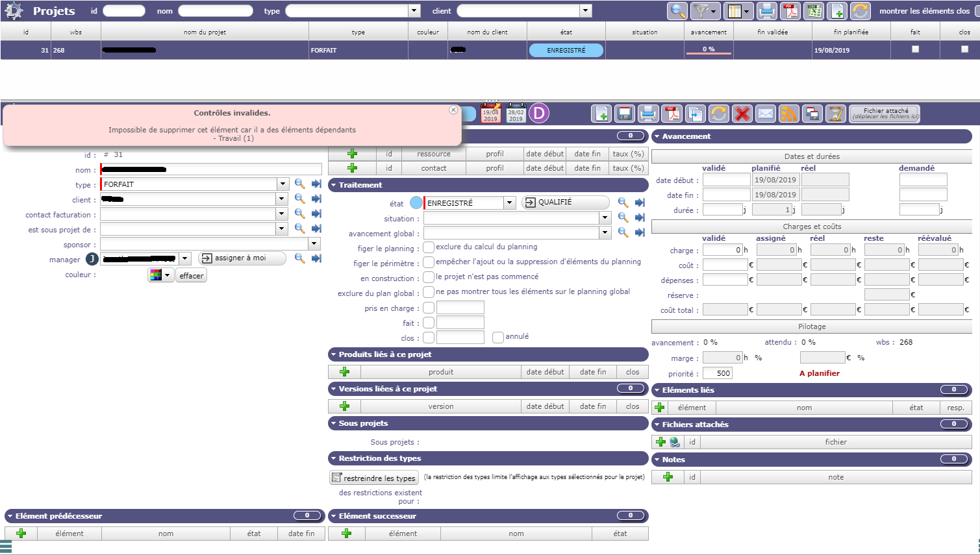
Task: Copy the project with the copy icon
Action: [695, 114]
